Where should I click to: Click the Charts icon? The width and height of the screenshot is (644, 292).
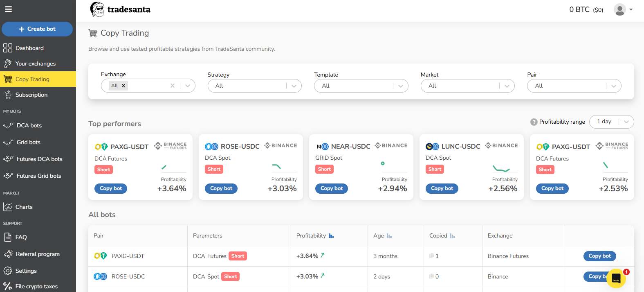click(8, 207)
